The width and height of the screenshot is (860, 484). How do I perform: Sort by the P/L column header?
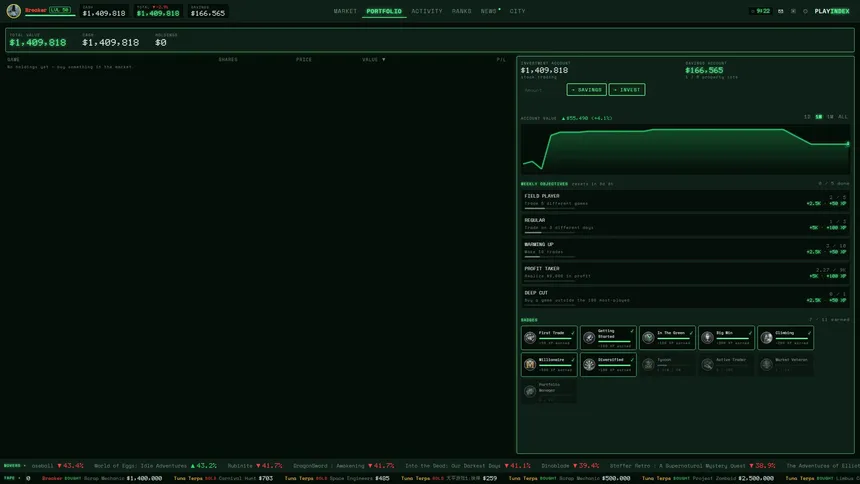[501, 59]
